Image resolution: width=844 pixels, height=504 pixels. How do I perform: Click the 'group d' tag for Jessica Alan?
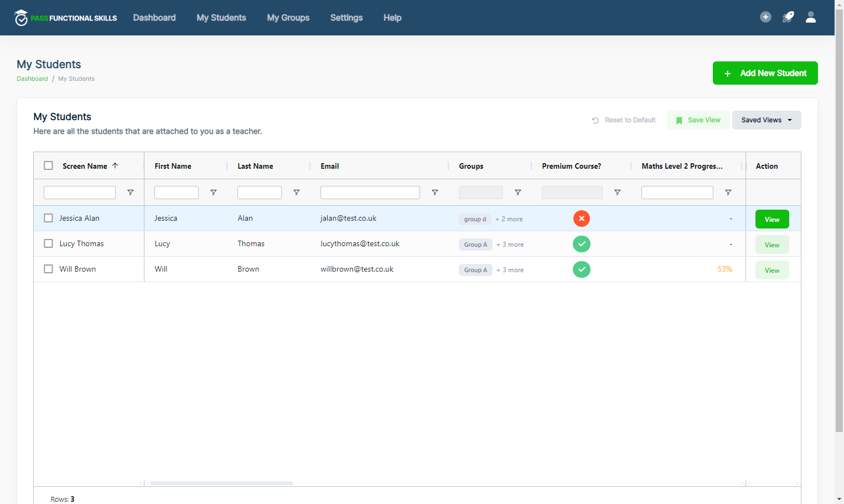click(x=475, y=219)
